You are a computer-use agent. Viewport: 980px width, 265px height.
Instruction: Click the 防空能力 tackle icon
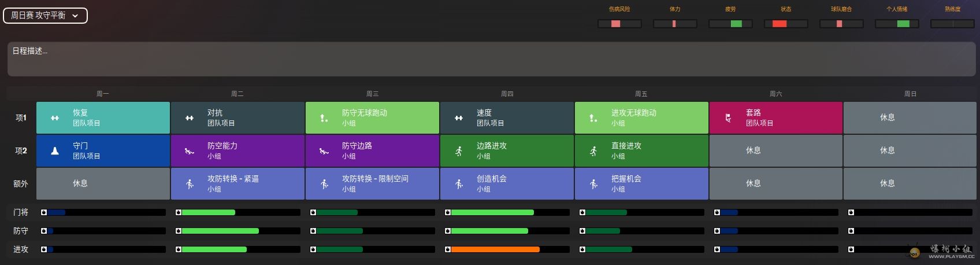(190, 151)
